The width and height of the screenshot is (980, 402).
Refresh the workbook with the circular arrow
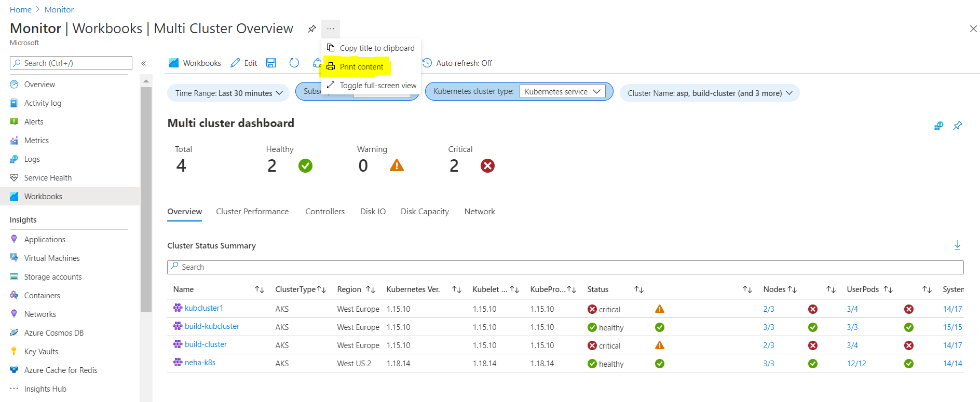(x=294, y=63)
